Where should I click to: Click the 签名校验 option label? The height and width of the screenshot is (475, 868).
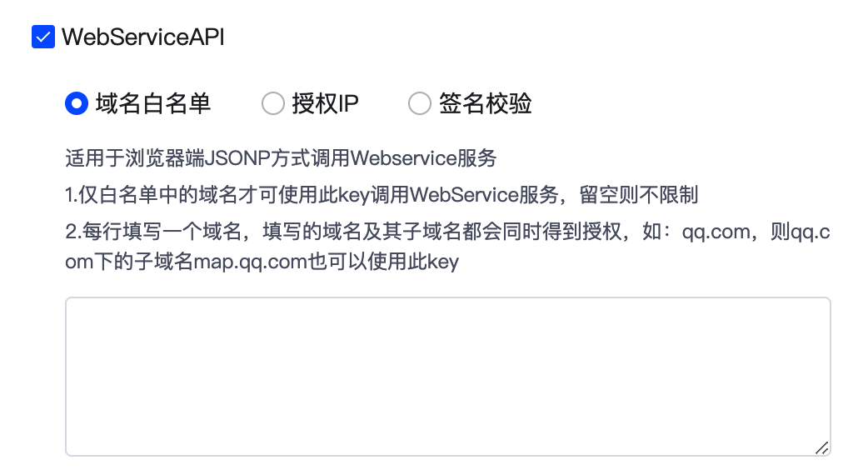pyautogui.click(x=486, y=103)
